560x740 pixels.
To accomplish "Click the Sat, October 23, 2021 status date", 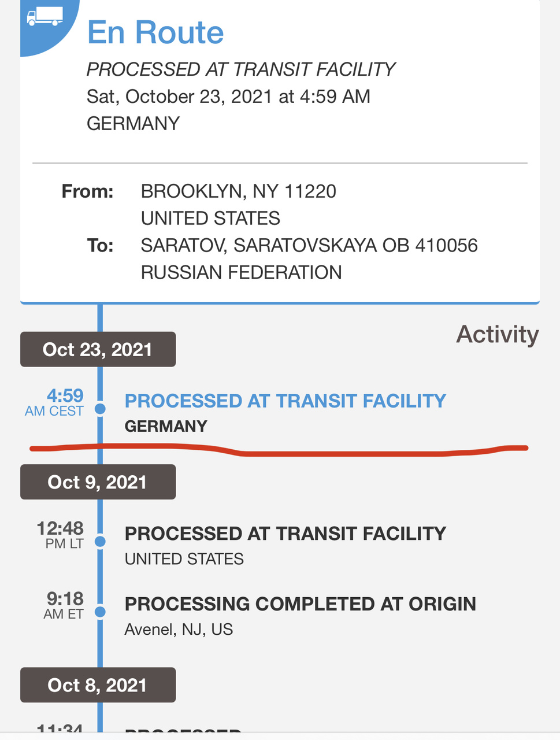I will click(228, 97).
